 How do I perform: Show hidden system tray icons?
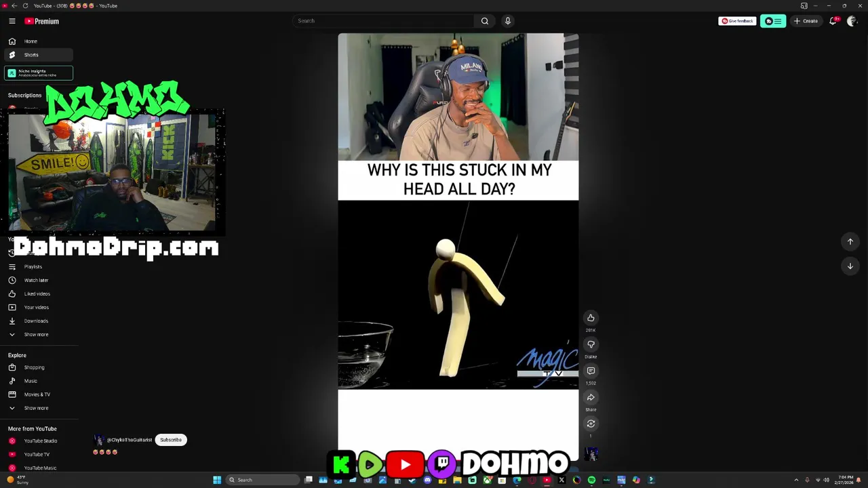[796, 480]
